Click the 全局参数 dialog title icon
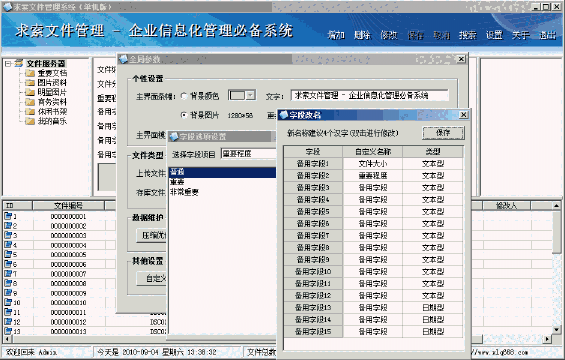This screenshot has height=360, width=565. point(124,59)
